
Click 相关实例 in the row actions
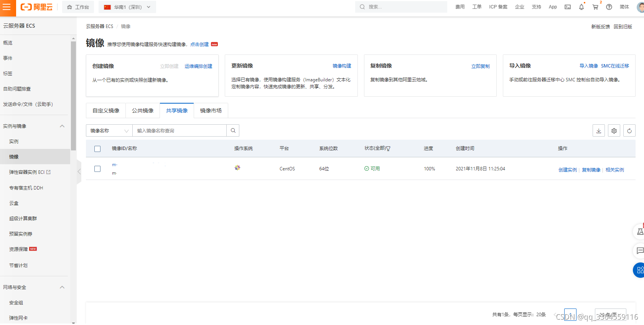coord(615,170)
